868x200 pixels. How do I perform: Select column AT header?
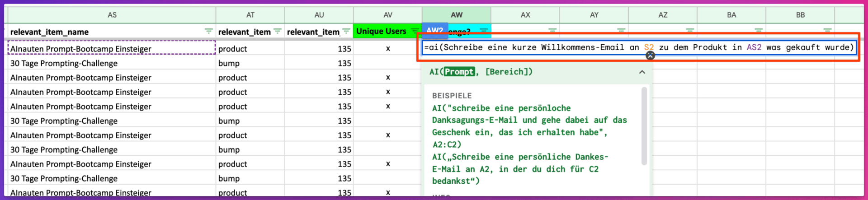point(250,15)
